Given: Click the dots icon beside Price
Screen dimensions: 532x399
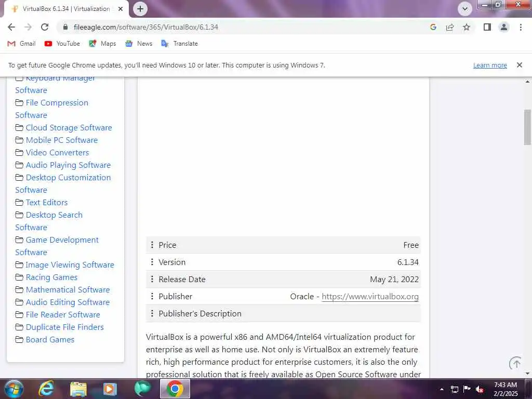Looking at the screenshot, I should pos(152,245).
